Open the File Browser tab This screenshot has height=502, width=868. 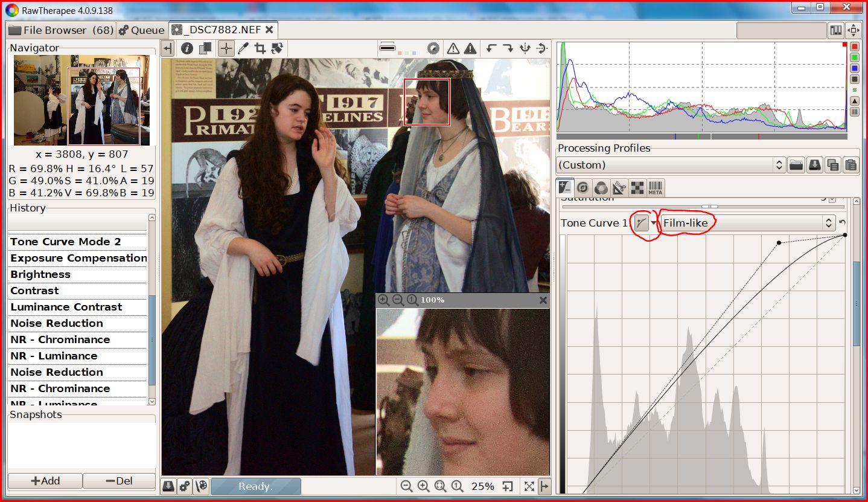pos(60,30)
